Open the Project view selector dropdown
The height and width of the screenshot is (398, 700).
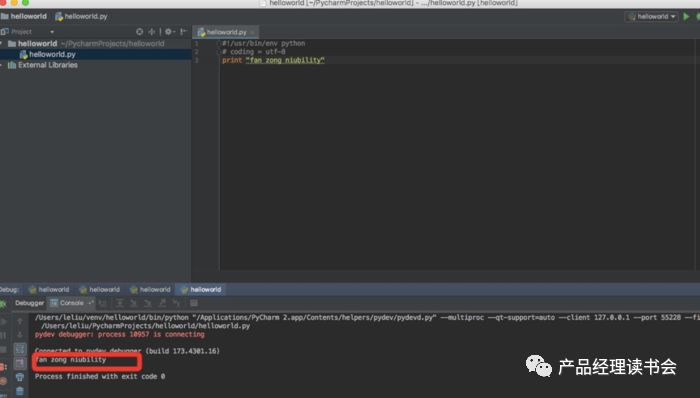pos(52,32)
